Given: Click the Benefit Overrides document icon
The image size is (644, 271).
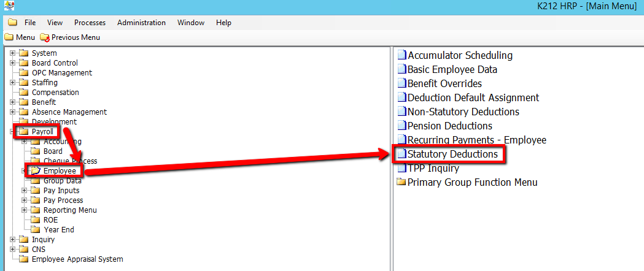Looking at the screenshot, I should (x=402, y=83).
